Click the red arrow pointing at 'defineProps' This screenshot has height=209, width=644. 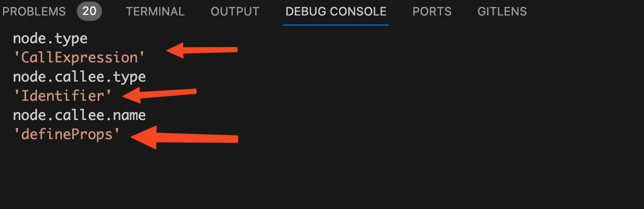(184, 138)
